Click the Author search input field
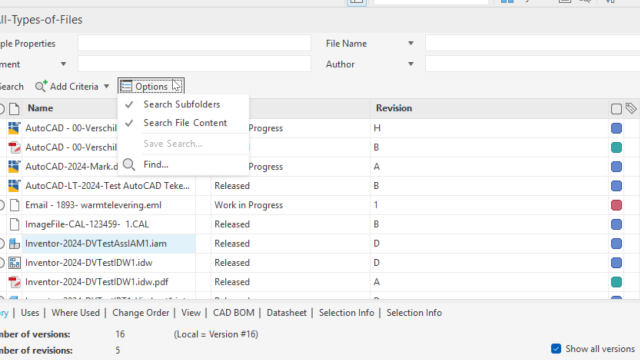Screen dimensions: 640x360 point(532,64)
